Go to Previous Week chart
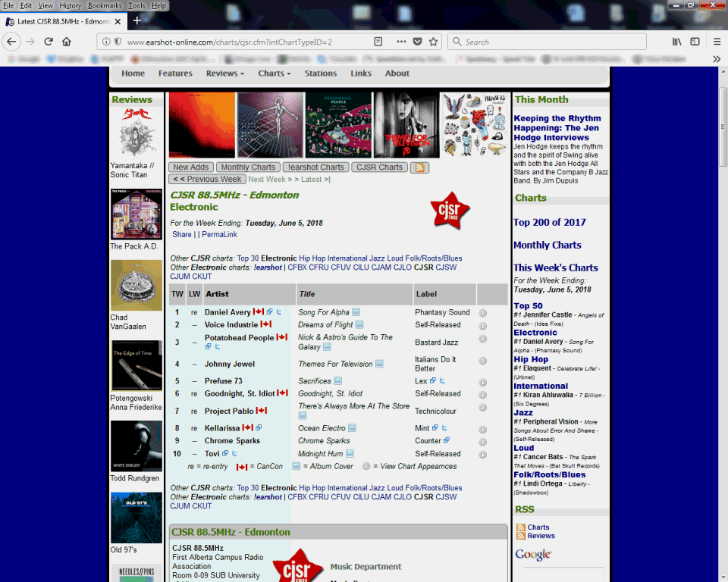 click(208, 179)
